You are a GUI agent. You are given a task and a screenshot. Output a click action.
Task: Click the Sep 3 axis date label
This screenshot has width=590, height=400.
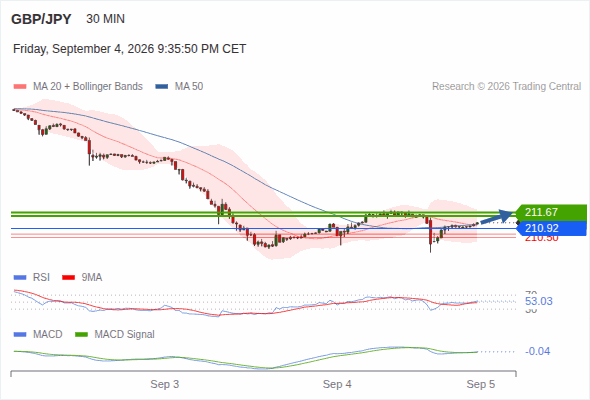[165, 385]
